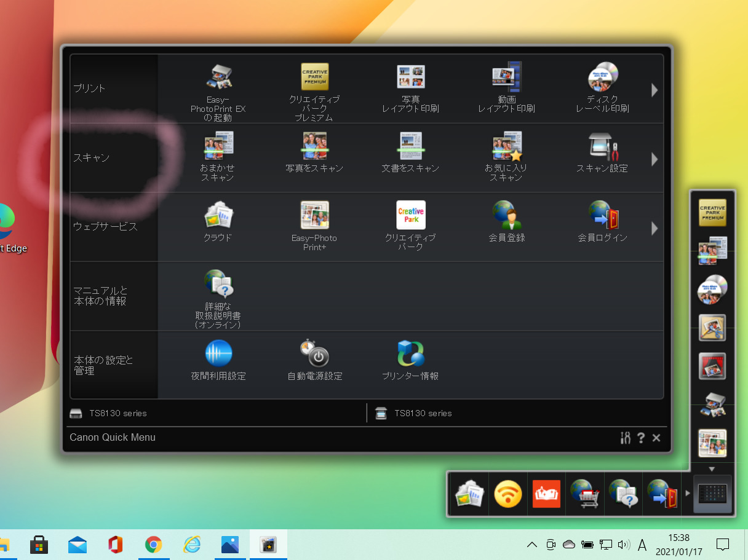The image size is (748, 560).
Task: Click 写真をスキャン icon
Action: click(x=314, y=147)
